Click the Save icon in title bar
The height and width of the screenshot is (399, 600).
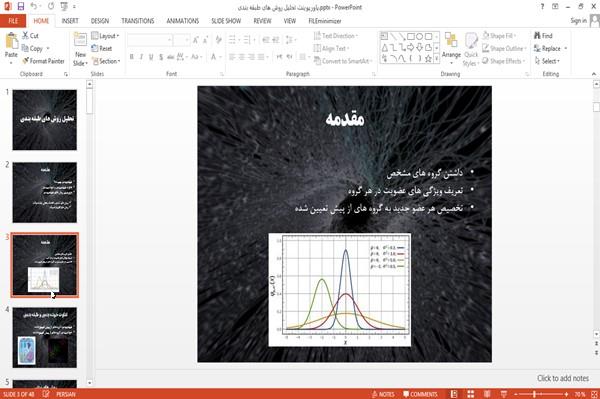click(21, 7)
